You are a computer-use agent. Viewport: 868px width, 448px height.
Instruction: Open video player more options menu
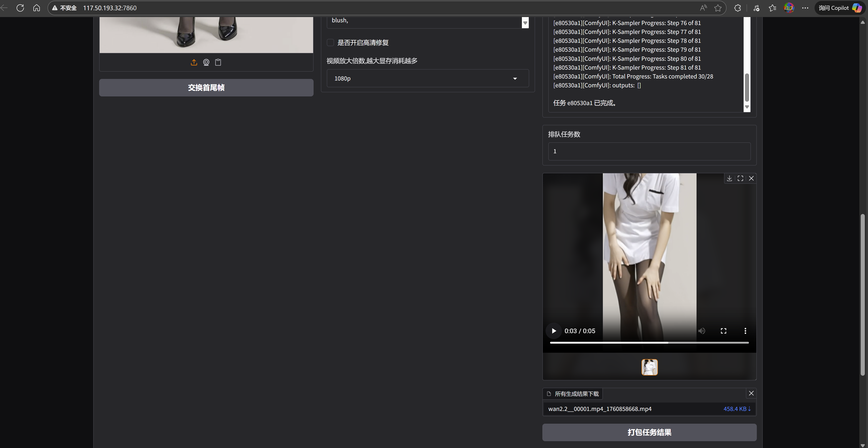(745, 331)
